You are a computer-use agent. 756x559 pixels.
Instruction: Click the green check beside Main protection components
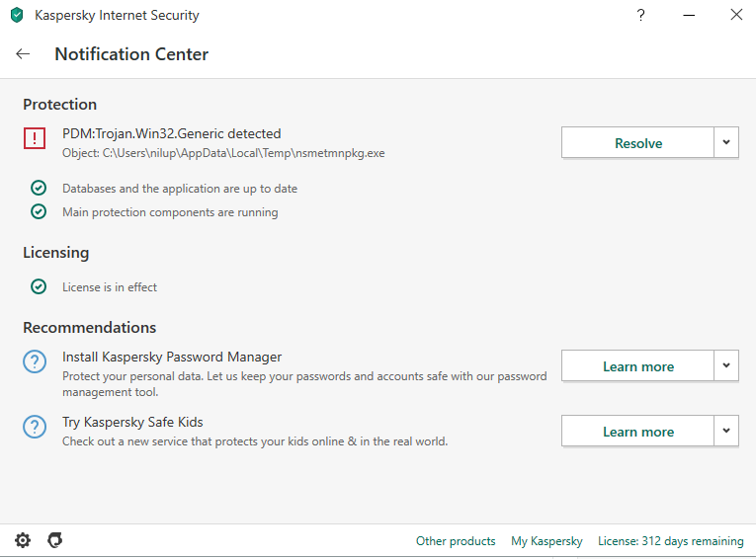(39, 211)
